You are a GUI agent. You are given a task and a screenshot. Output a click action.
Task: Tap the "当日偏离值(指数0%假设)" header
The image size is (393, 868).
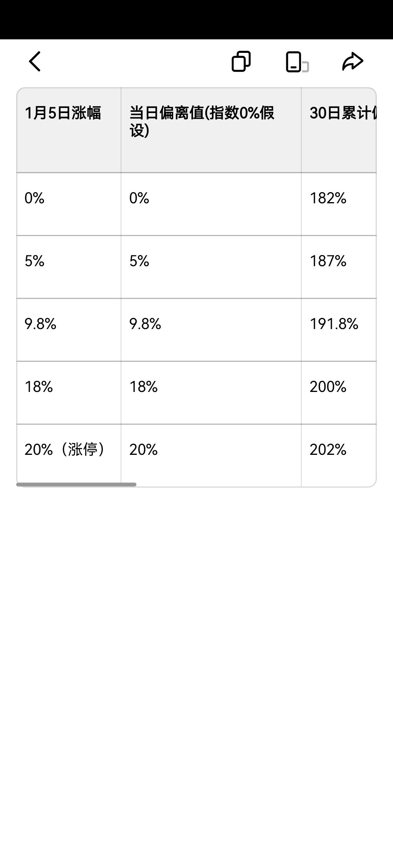tap(202, 122)
